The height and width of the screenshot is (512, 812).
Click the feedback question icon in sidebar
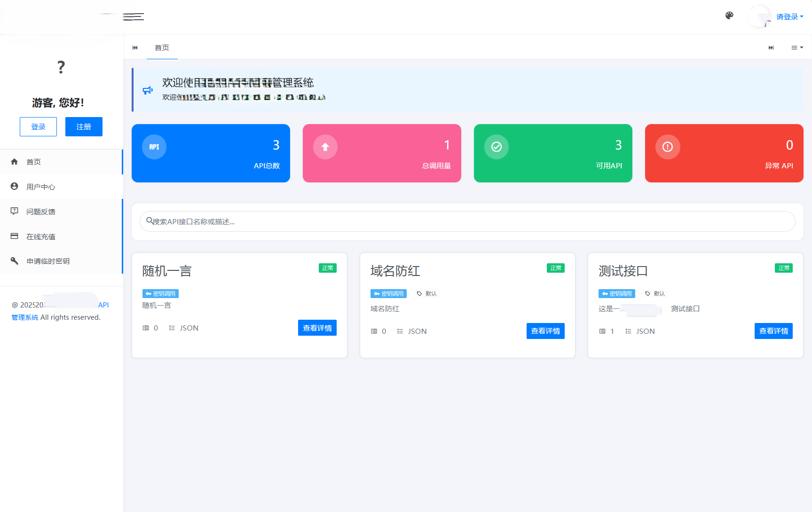coord(14,211)
